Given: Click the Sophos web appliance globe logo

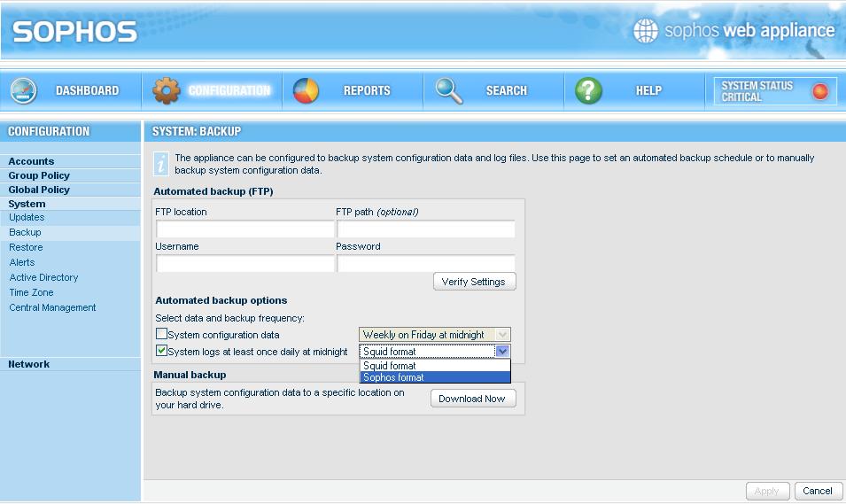Looking at the screenshot, I should tap(645, 30).
